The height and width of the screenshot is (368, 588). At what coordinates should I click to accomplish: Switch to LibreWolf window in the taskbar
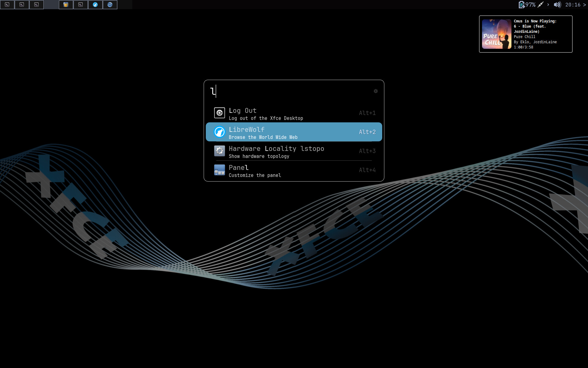point(95,5)
